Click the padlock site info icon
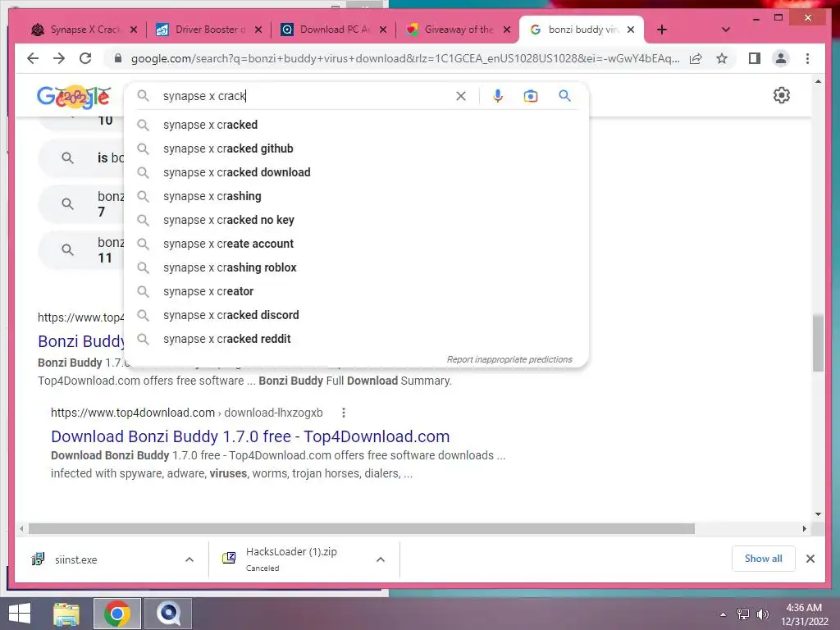 click(x=118, y=58)
